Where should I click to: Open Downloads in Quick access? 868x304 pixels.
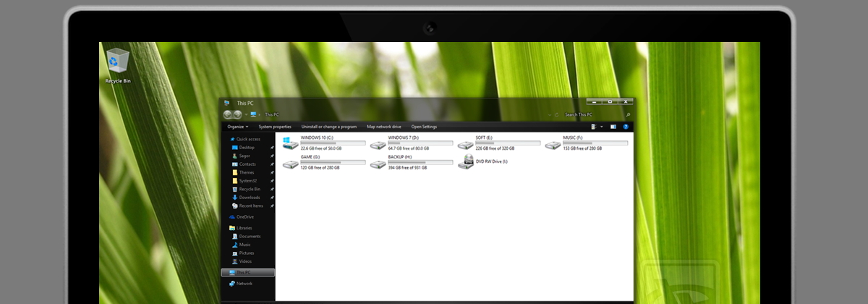246,198
